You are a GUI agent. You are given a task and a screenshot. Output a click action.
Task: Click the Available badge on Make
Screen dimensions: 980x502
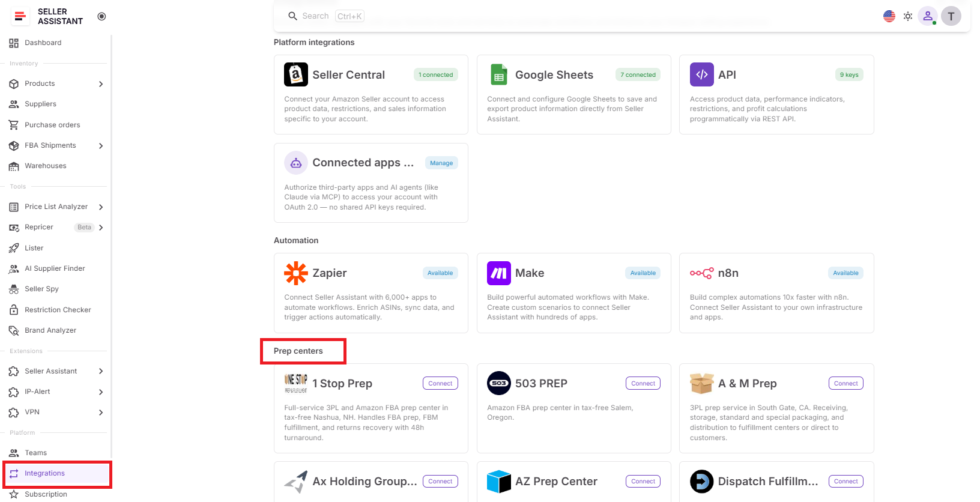click(x=643, y=273)
